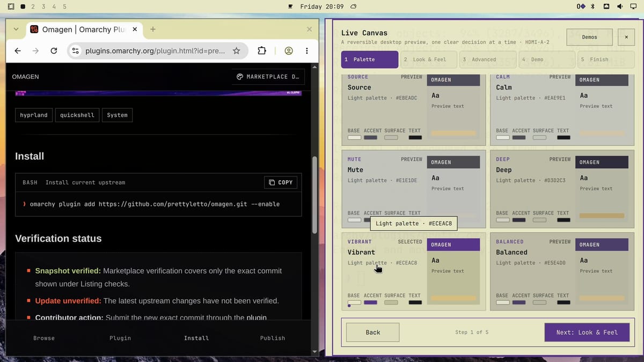Bookmark this page with the star icon
Viewport: 644px width, 362px height.
[236, 50]
